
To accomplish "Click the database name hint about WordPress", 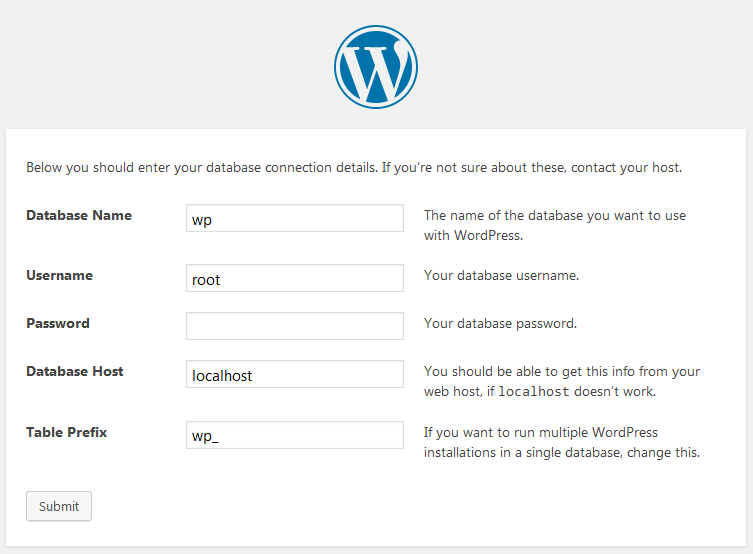I will [554, 225].
